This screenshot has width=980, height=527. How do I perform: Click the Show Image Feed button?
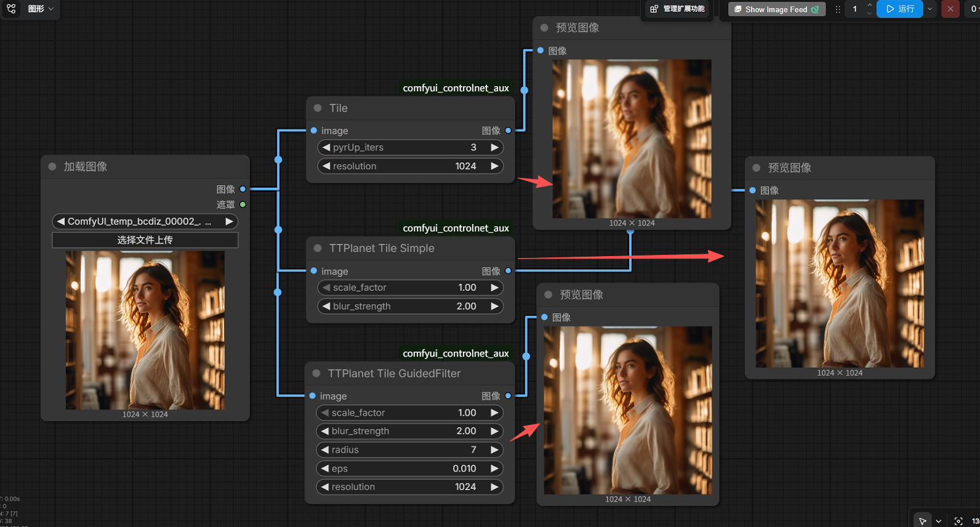tap(776, 9)
